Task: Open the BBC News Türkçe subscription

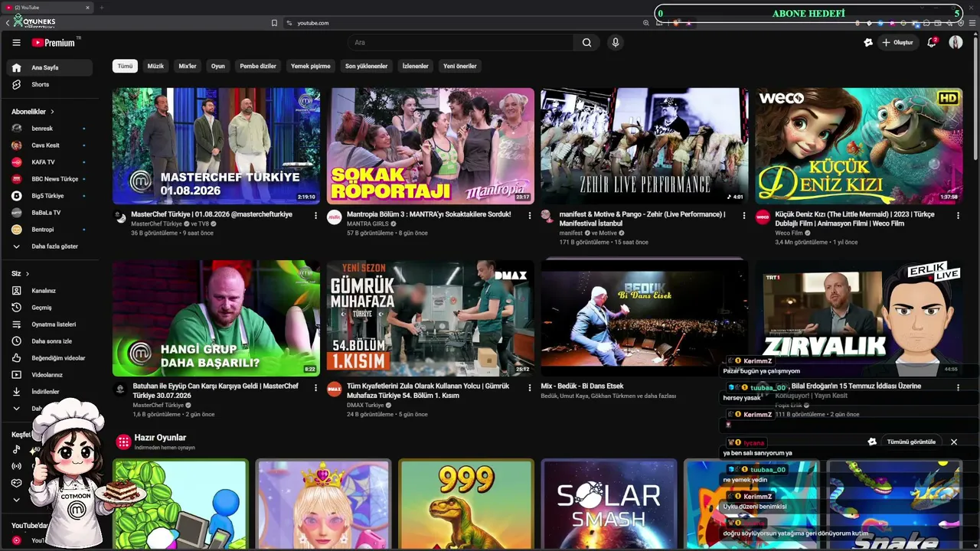Action: [x=50, y=179]
